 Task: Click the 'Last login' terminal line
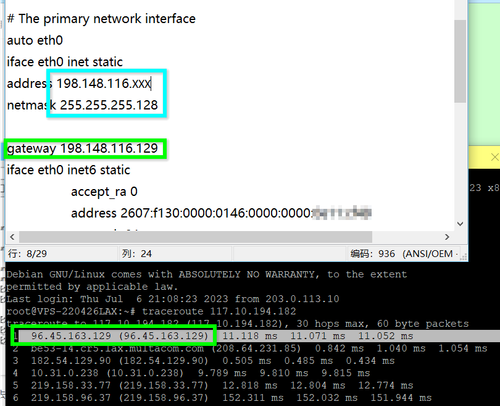(x=173, y=299)
